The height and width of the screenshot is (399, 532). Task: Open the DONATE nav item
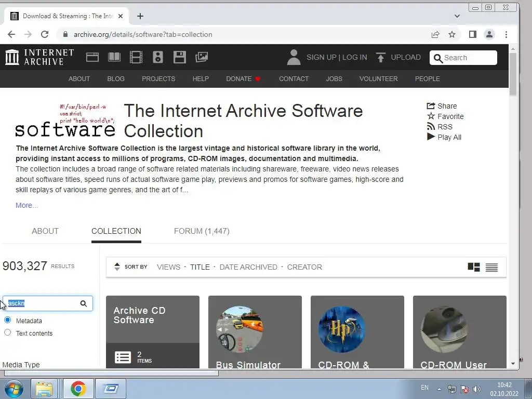(x=243, y=79)
